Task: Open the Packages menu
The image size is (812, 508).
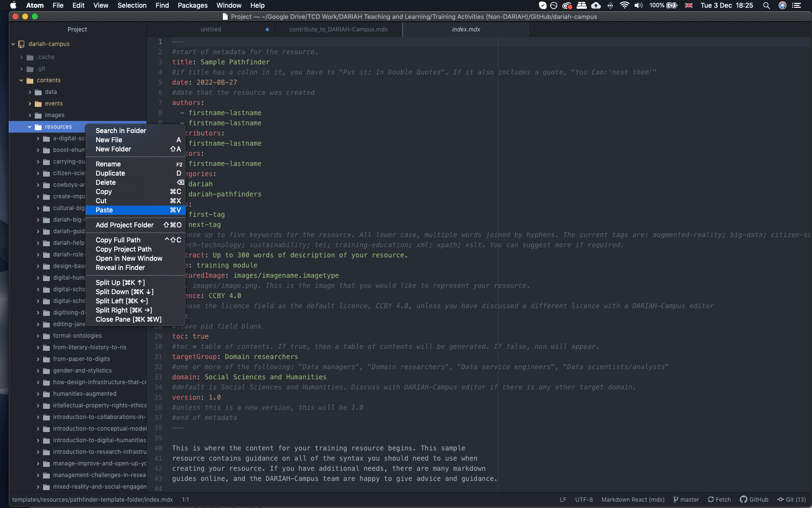Action: coord(192,5)
